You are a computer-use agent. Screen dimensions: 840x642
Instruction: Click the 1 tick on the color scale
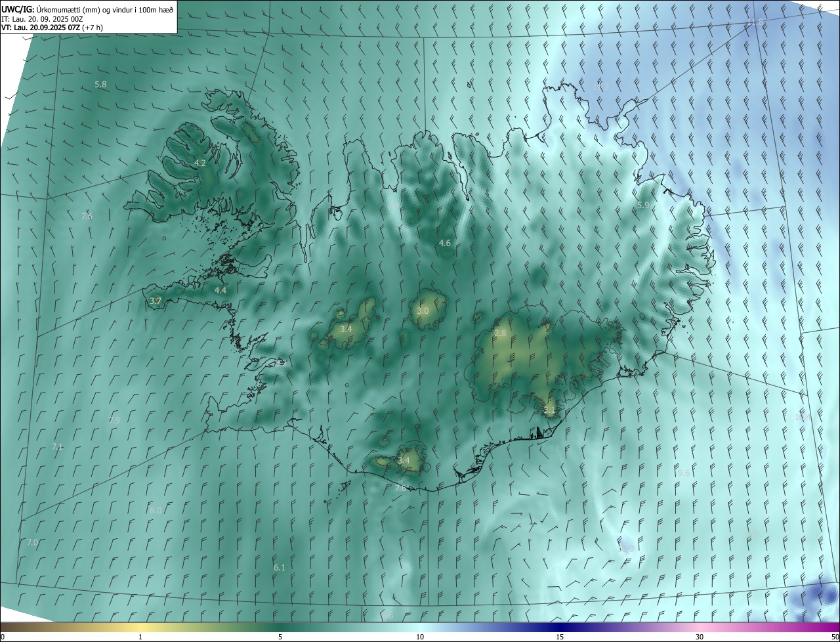coord(140,637)
